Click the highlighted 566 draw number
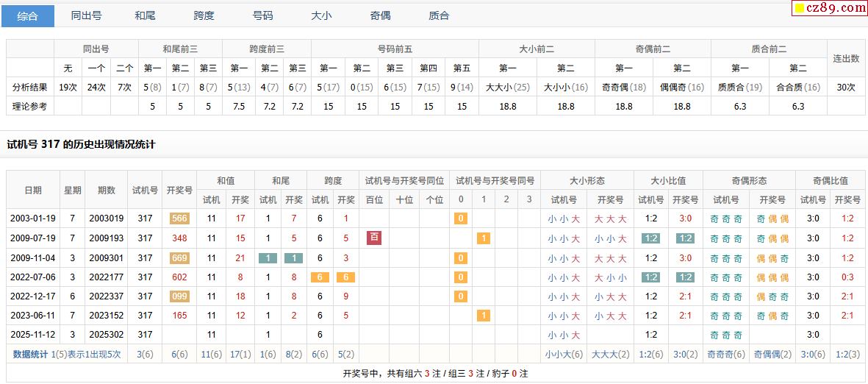Screen dimensions: 868x384 (x=179, y=218)
